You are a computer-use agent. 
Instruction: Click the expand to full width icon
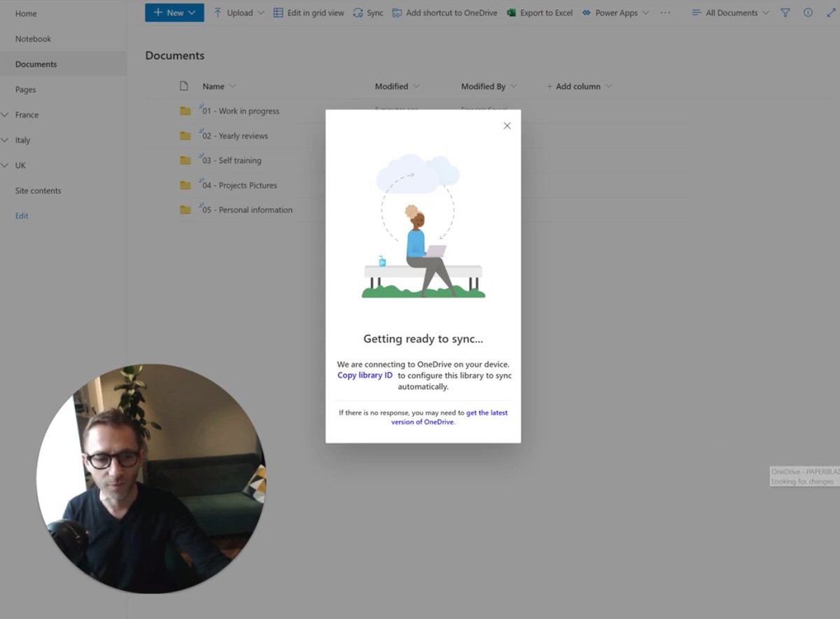click(832, 12)
